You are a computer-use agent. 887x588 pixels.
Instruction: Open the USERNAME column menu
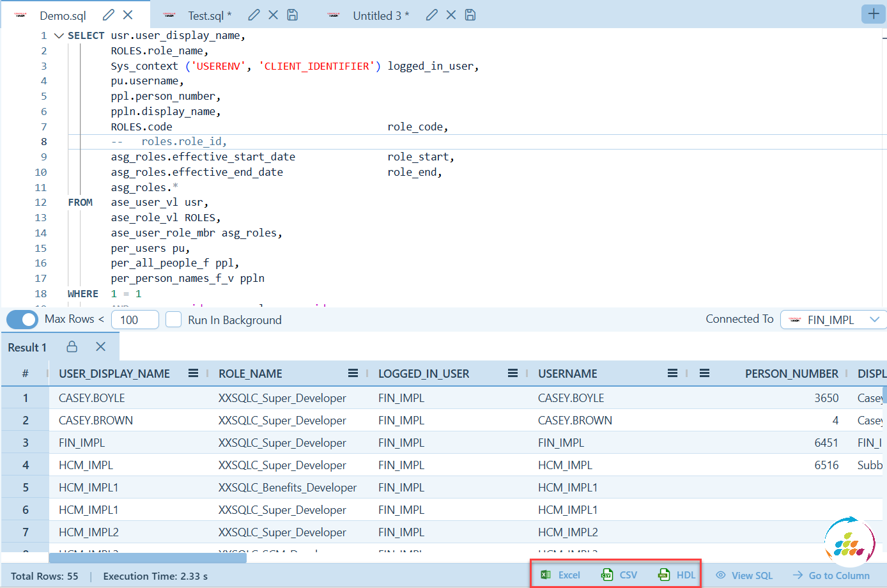(x=672, y=373)
